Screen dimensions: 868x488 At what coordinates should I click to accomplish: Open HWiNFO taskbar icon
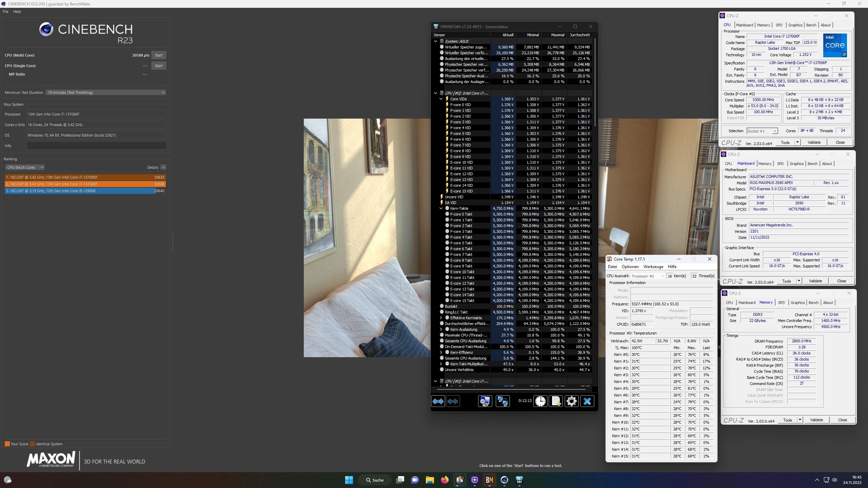pos(519,480)
